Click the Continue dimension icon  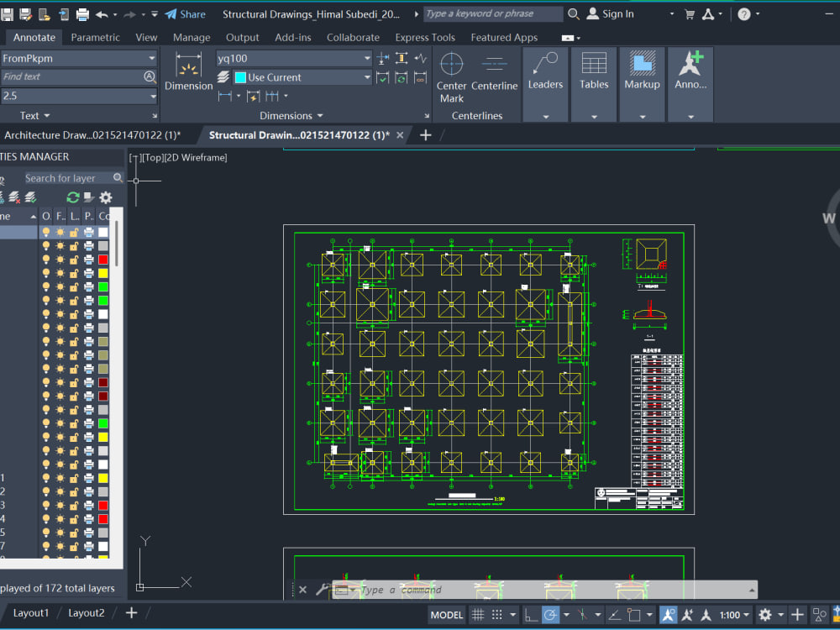pyautogui.click(x=272, y=96)
